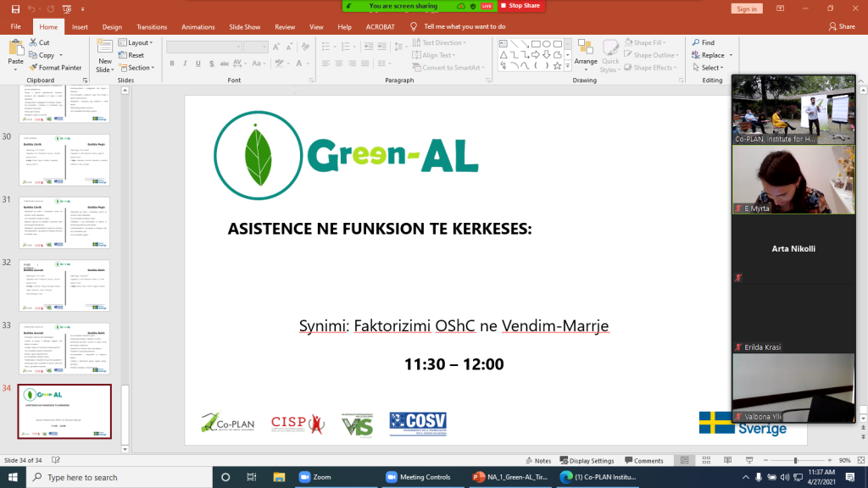The image size is (868, 488).
Task: Switch to the Design tab
Action: [x=112, y=26]
